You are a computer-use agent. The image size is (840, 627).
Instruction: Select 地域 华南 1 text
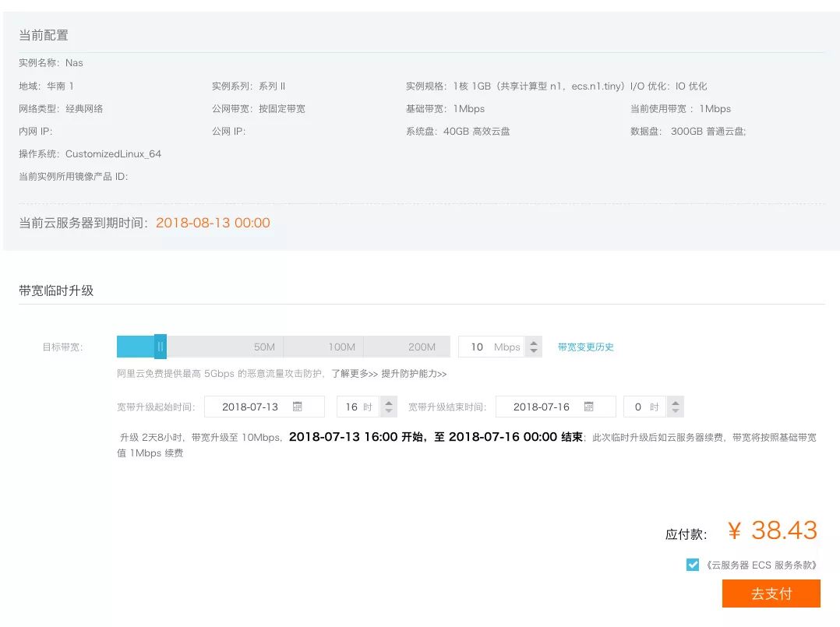tap(46, 86)
